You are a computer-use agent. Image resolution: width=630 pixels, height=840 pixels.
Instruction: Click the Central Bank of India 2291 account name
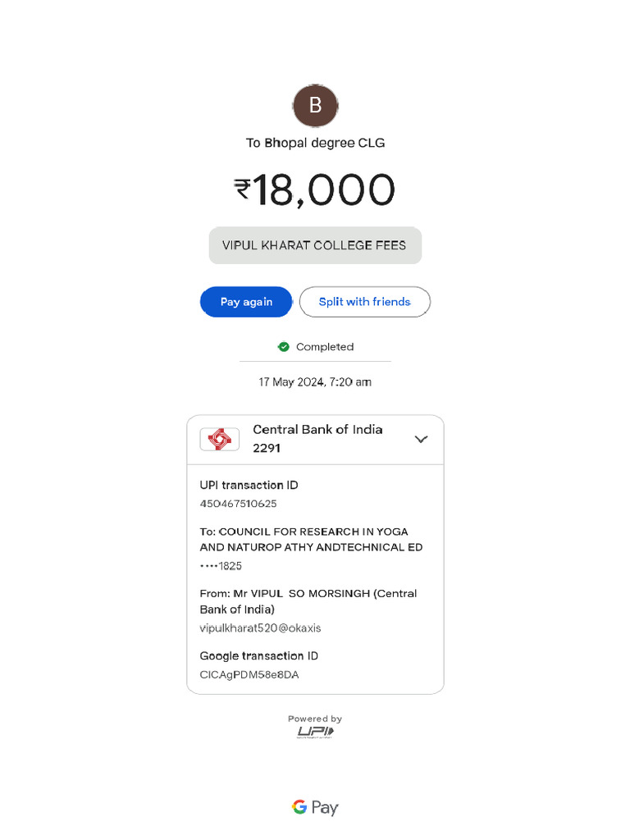(317, 438)
